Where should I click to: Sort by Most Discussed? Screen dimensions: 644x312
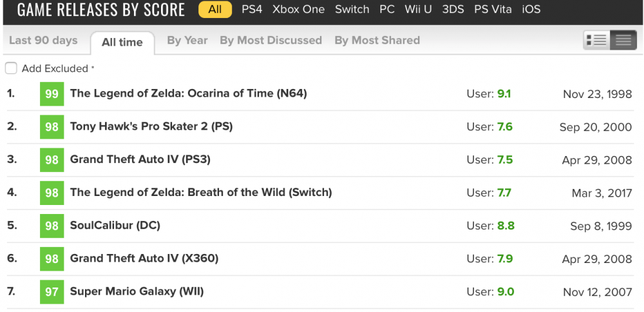pos(270,41)
